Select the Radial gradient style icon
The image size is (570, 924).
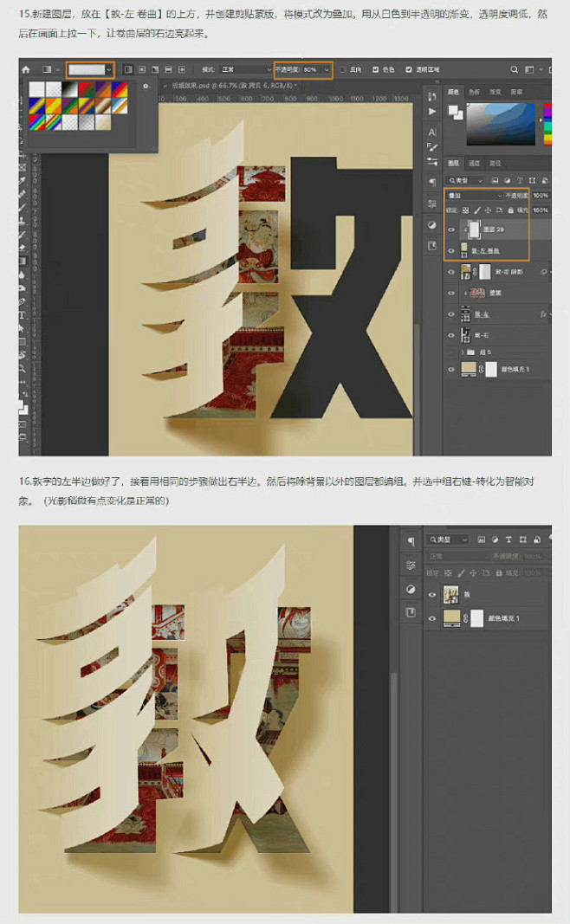coord(141,69)
